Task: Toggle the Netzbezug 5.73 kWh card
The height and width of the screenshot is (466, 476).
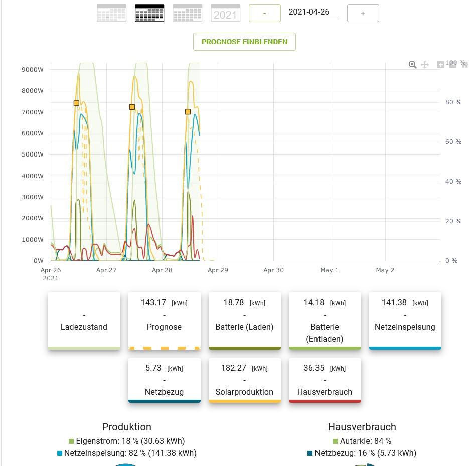Action: tap(164, 380)
